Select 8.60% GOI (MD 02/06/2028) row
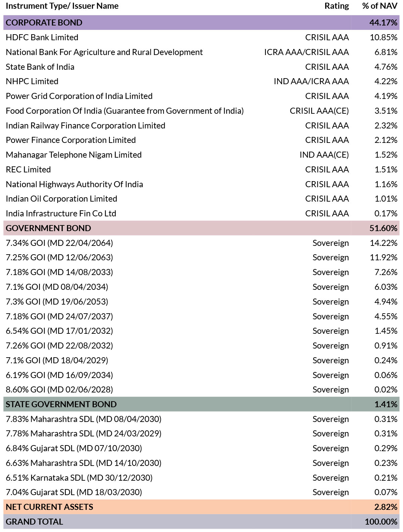This screenshot has height=532, width=403. point(201,389)
